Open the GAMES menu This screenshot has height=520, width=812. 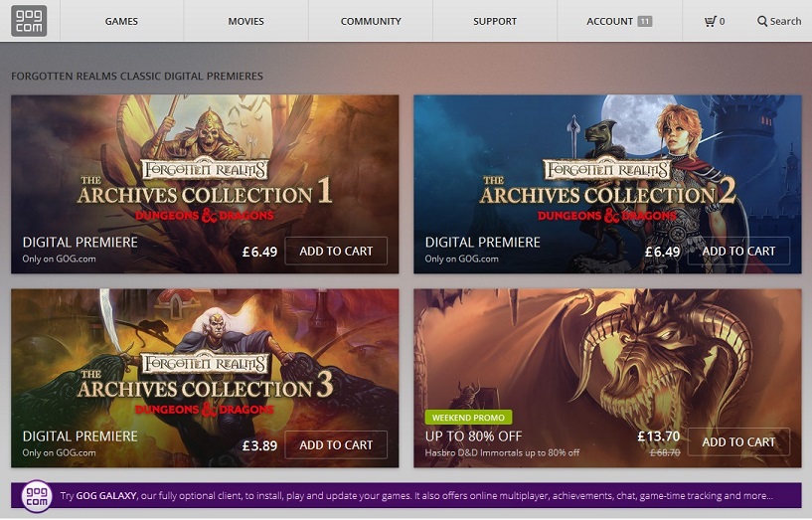click(x=121, y=21)
